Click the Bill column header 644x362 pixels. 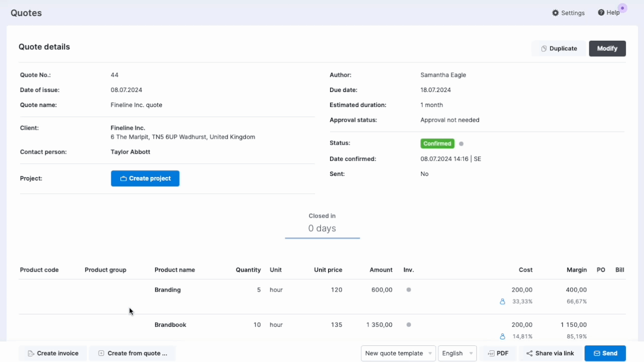click(620, 270)
